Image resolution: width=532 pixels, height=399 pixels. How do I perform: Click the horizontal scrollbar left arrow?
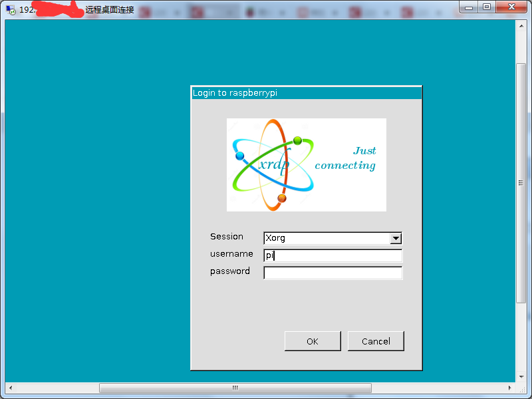(x=11, y=388)
